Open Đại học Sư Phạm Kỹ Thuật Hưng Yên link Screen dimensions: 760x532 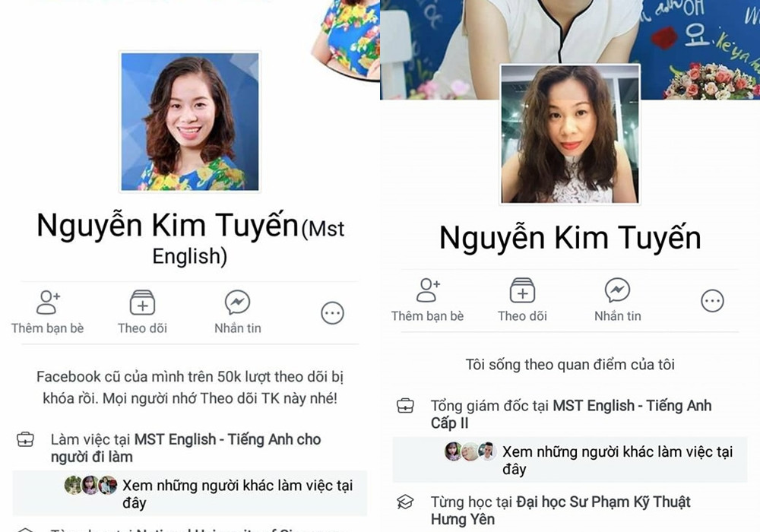[560, 510]
